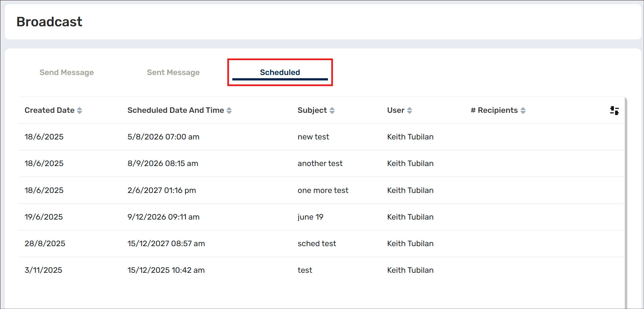
Task: Click scheduled time 15/12/2025 10:42 am
Action: click(x=166, y=270)
